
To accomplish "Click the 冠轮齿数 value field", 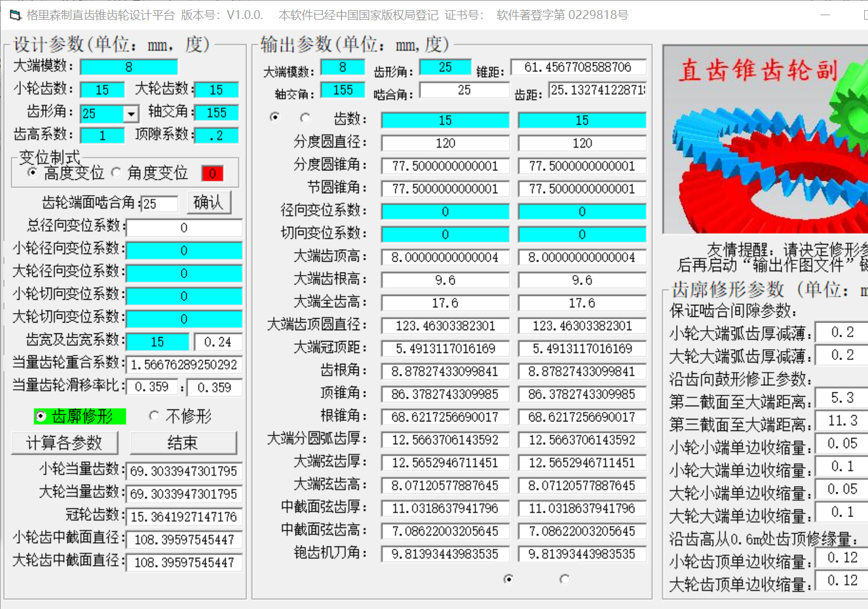I will 184,517.
